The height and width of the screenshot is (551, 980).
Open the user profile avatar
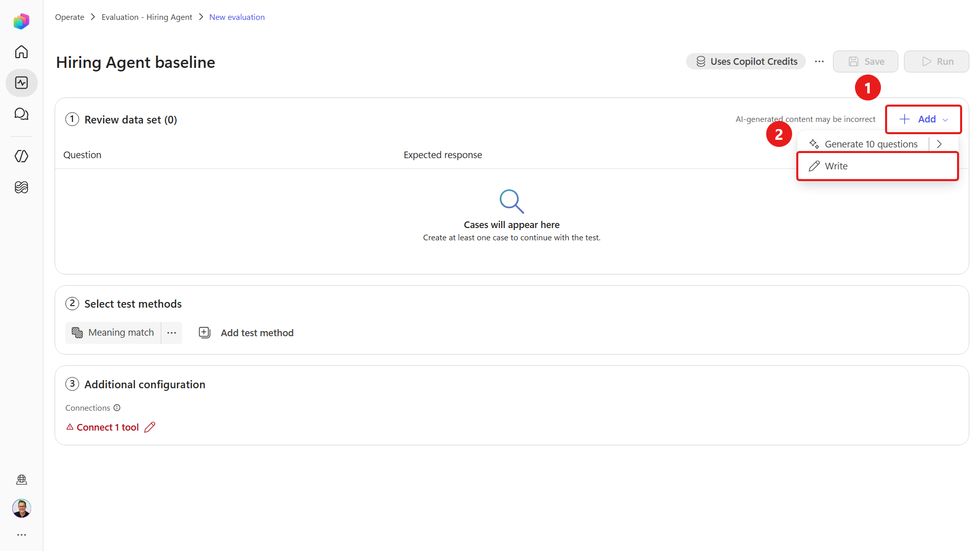(x=21, y=508)
